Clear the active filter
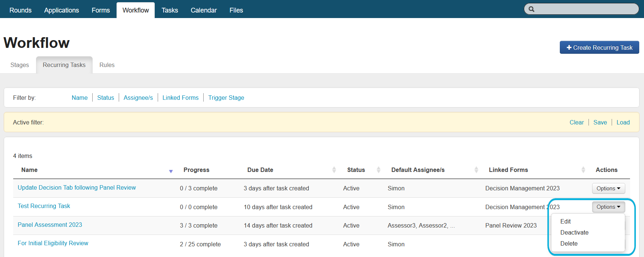 point(576,122)
